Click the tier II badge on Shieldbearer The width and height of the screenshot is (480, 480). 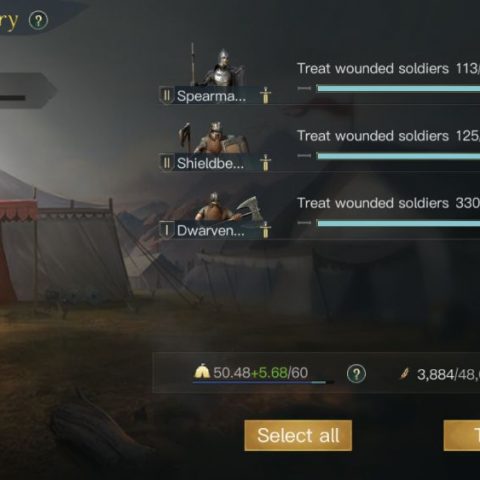167,163
